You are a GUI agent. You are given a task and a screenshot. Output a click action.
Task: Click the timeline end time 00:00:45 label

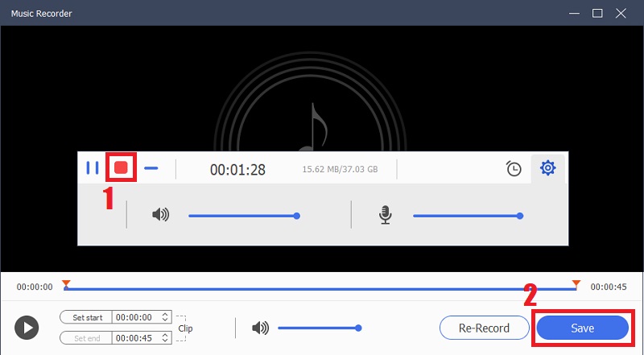(x=609, y=287)
